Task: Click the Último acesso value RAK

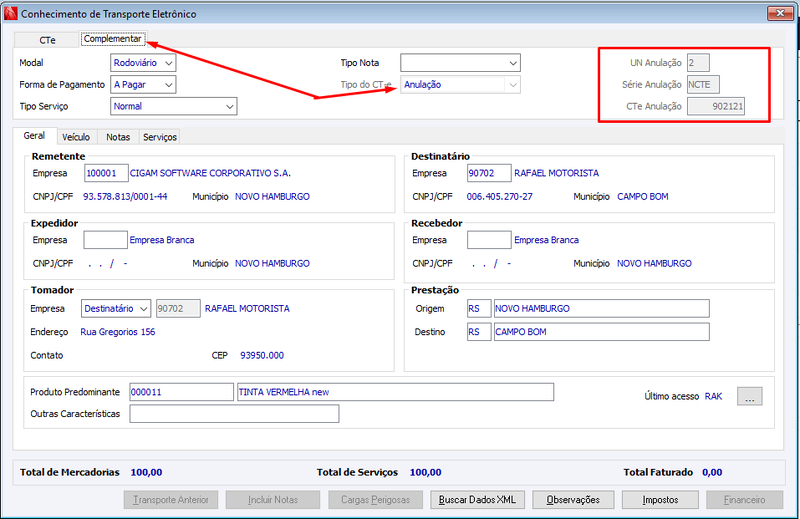Action: click(713, 397)
